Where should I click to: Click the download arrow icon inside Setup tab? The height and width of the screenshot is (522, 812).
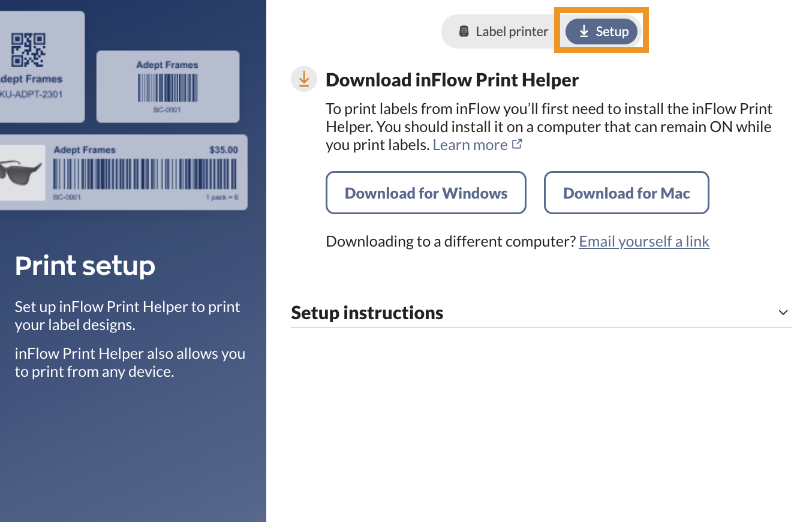(x=584, y=32)
